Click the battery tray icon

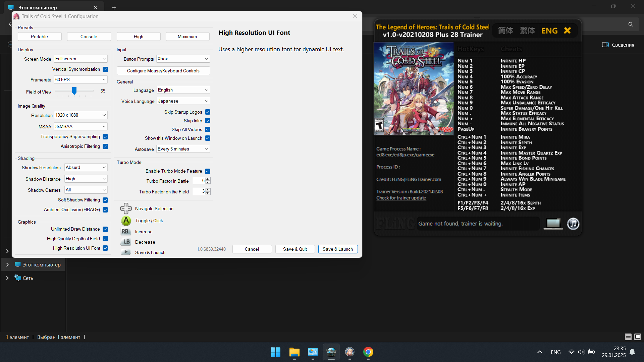tap(592, 352)
